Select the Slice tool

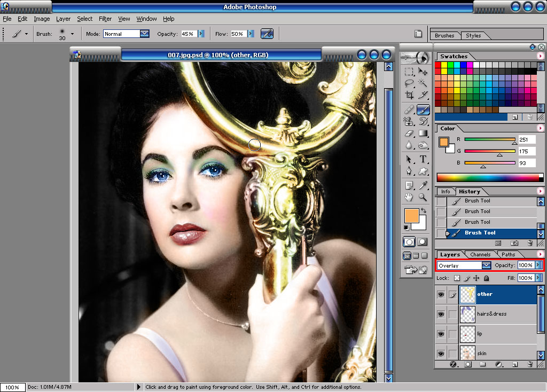point(423,95)
